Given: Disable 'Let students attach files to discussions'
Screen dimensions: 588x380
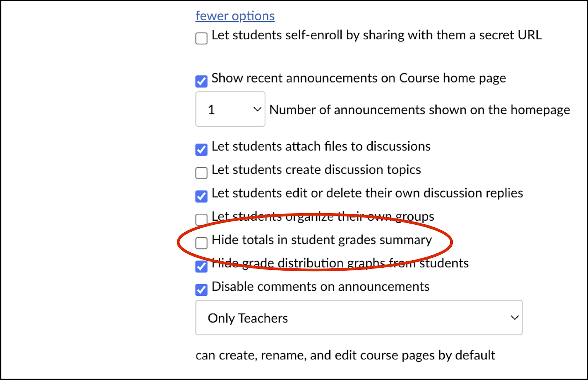Looking at the screenshot, I should pyautogui.click(x=201, y=149).
